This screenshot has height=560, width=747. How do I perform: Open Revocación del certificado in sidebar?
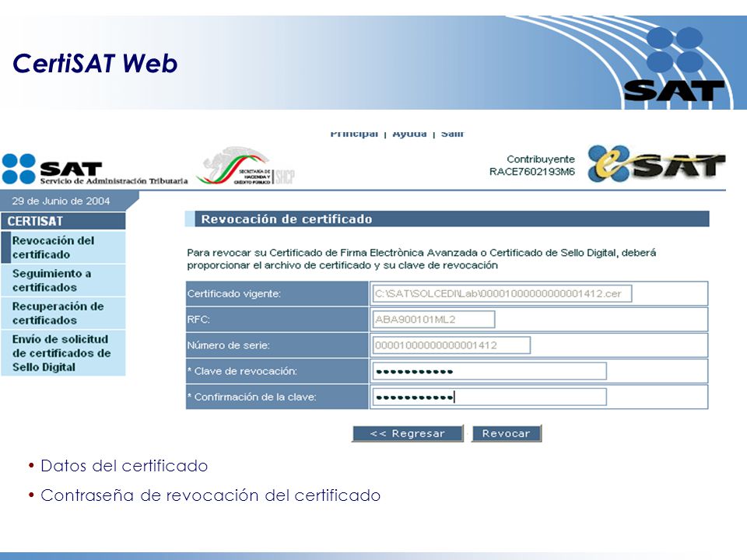pyautogui.click(x=63, y=247)
